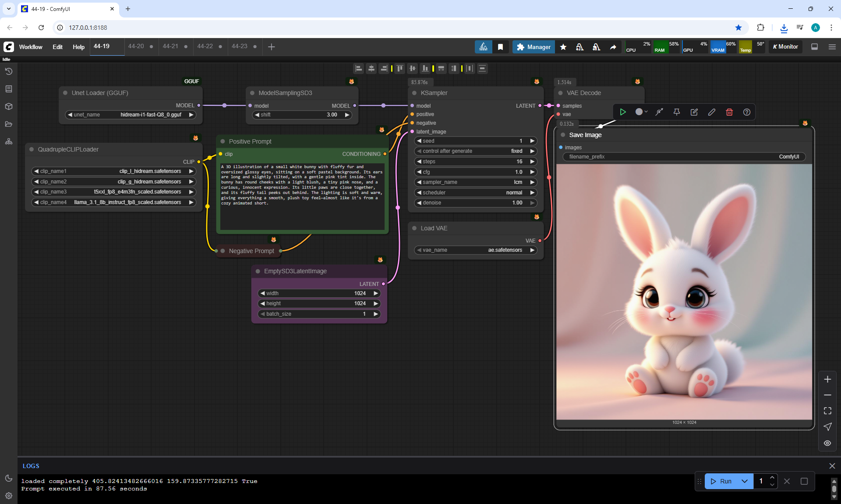Toggle link visibility eye icon

click(x=827, y=443)
